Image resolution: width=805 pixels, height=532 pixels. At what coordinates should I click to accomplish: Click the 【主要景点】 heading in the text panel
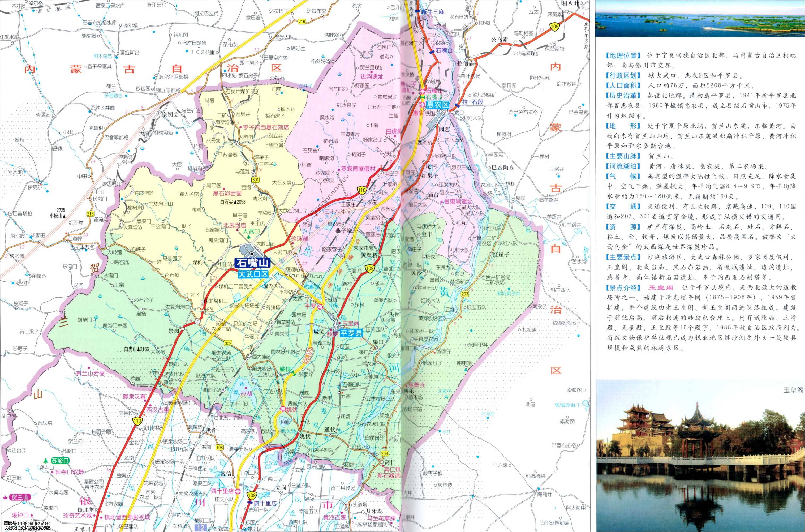(x=623, y=257)
